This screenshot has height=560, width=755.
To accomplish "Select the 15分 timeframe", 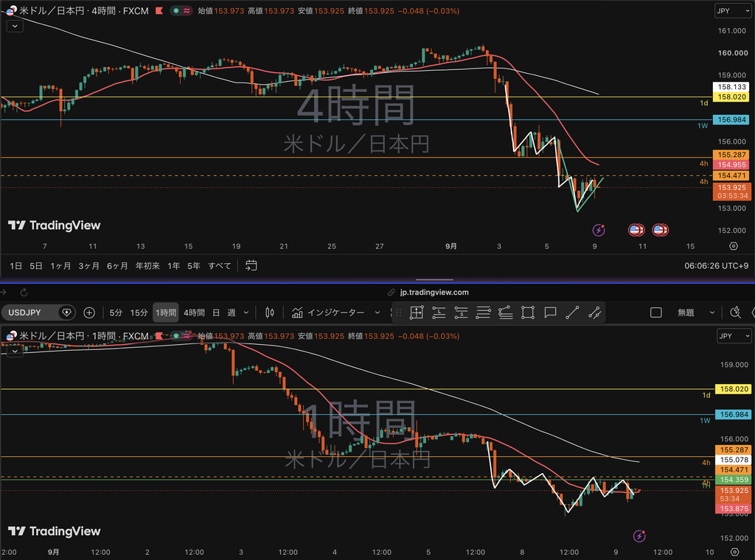I will coord(139,312).
